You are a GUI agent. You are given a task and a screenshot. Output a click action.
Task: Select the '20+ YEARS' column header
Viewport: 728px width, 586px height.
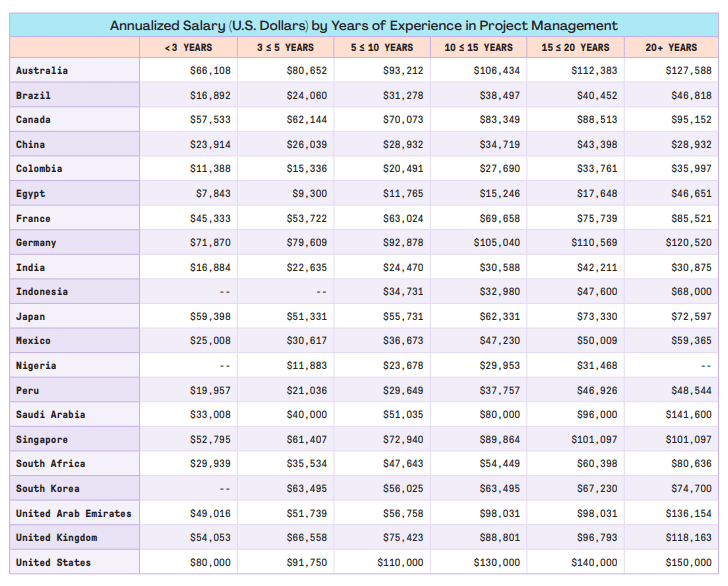(671, 47)
